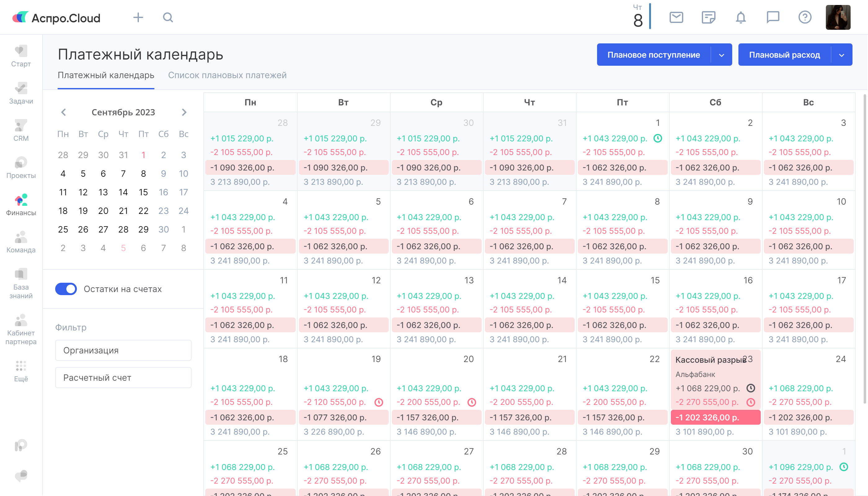Open the chat bubble icon
Viewport: 868px width, 496px height.
pos(773,17)
